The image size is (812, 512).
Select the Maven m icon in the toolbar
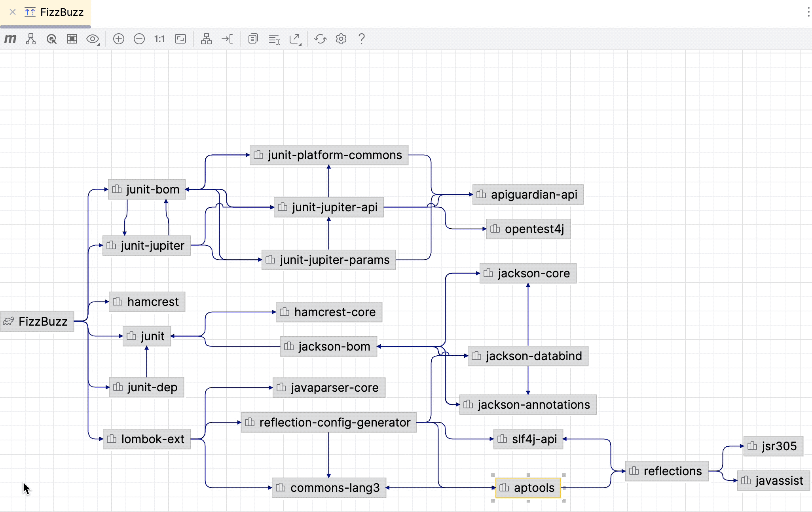coord(10,39)
